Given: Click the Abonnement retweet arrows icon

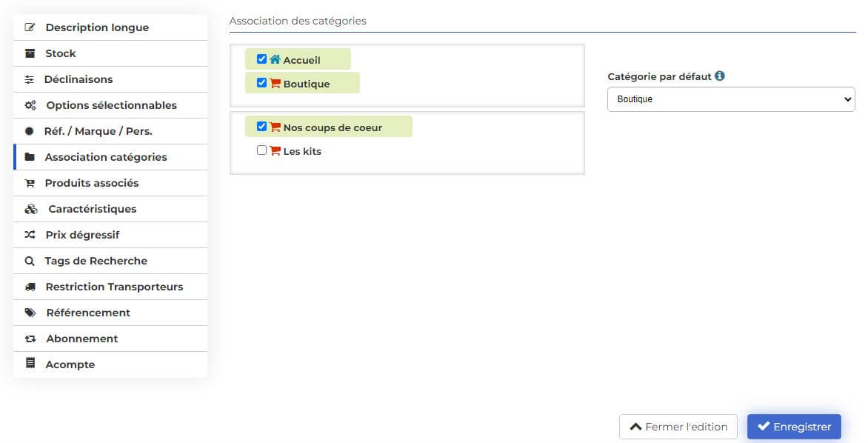Looking at the screenshot, I should point(30,339).
